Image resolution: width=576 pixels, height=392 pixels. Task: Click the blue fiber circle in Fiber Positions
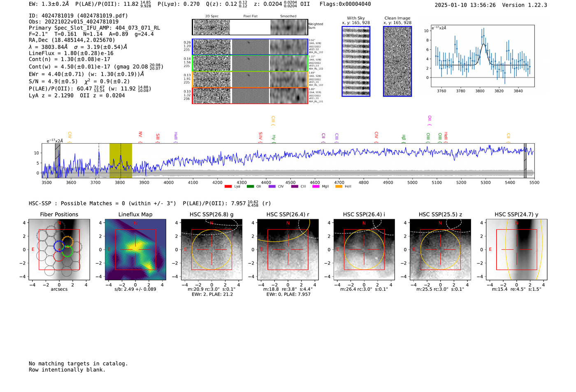click(59, 246)
